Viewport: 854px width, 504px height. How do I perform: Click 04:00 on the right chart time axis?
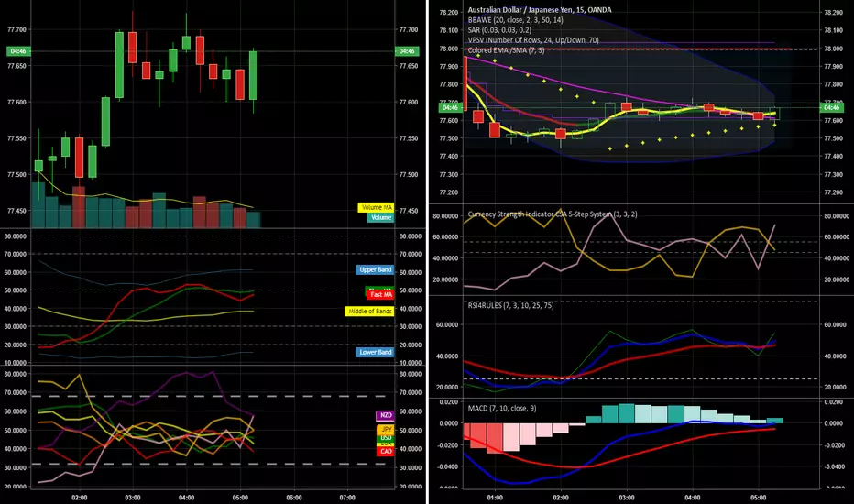[x=692, y=498]
